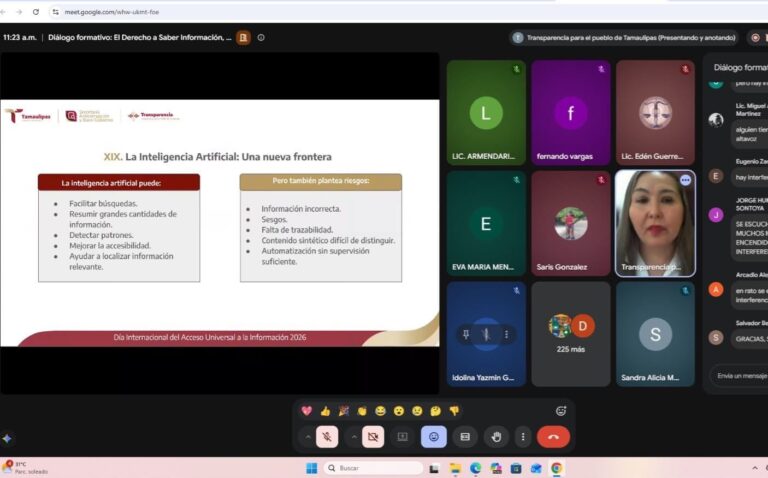
Task: Click presenter label 'Transparencia para el pueblo de Tamaulipas'
Action: tap(625, 37)
